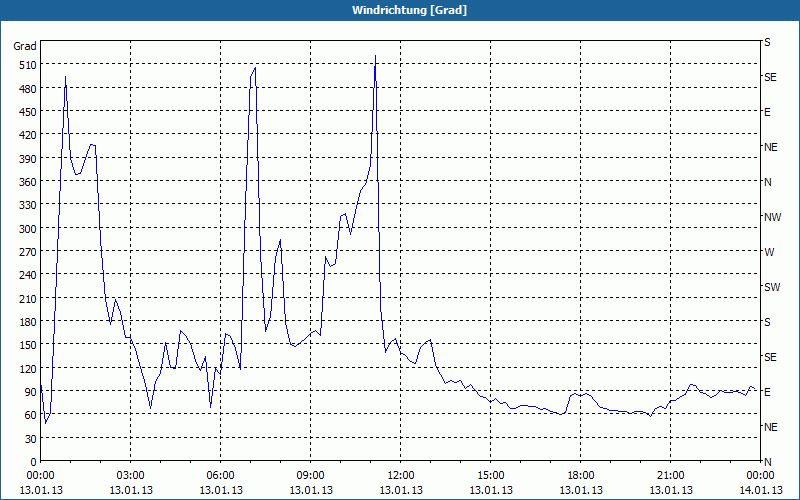The image size is (800, 500).
Task: Click the SE compass label level with 120
Action: 770,357
